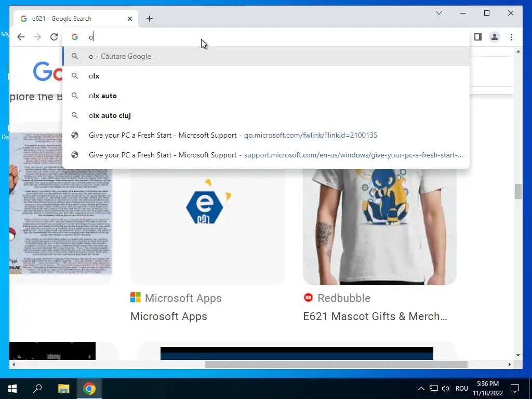
Task: Choose the 'olx' search suggestion
Action: (x=267, y=76)
